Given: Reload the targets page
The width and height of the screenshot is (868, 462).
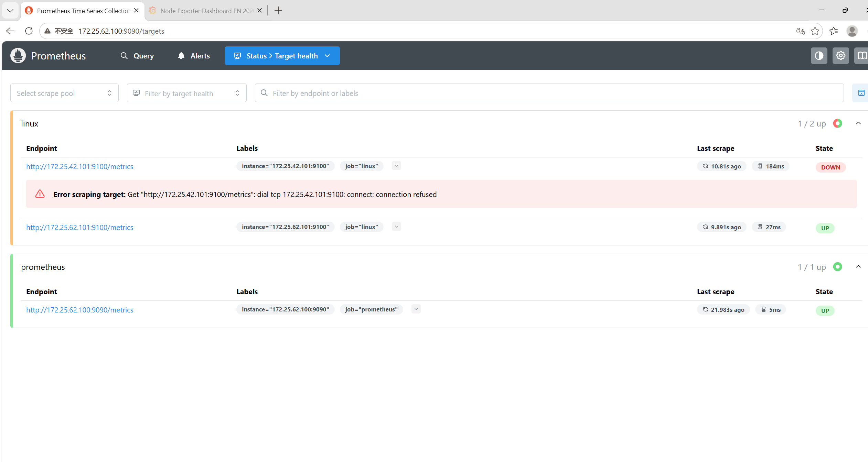Looking at the screenshot, I should pos(29,31).
